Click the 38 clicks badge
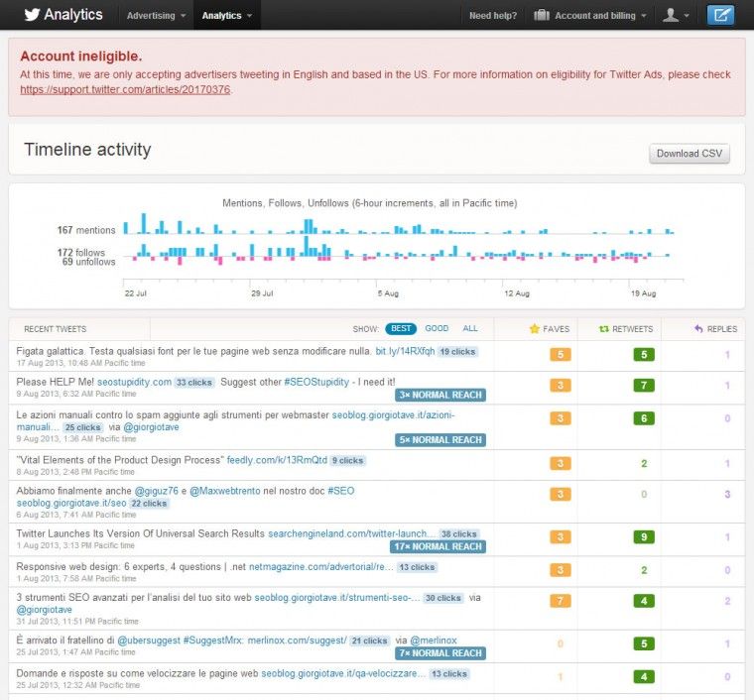This screenshot has height=700, width=754. click(x=458, y=533)
